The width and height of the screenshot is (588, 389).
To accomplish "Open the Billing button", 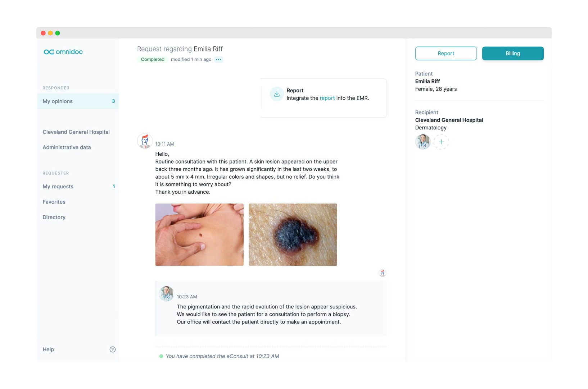I will [x=513, y=54].
